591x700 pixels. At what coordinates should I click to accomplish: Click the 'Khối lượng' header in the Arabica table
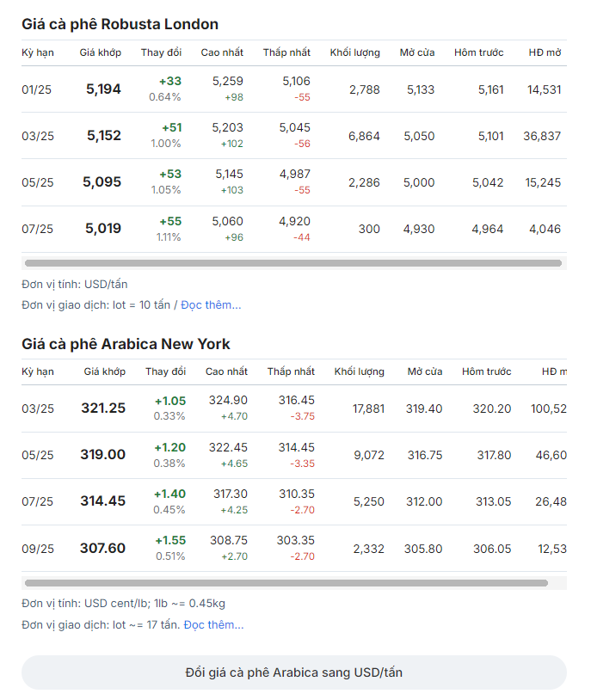[359, 372]
